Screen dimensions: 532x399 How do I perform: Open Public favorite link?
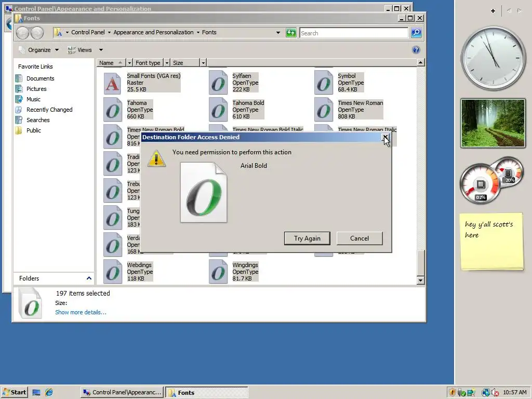[x=33, y=130]
